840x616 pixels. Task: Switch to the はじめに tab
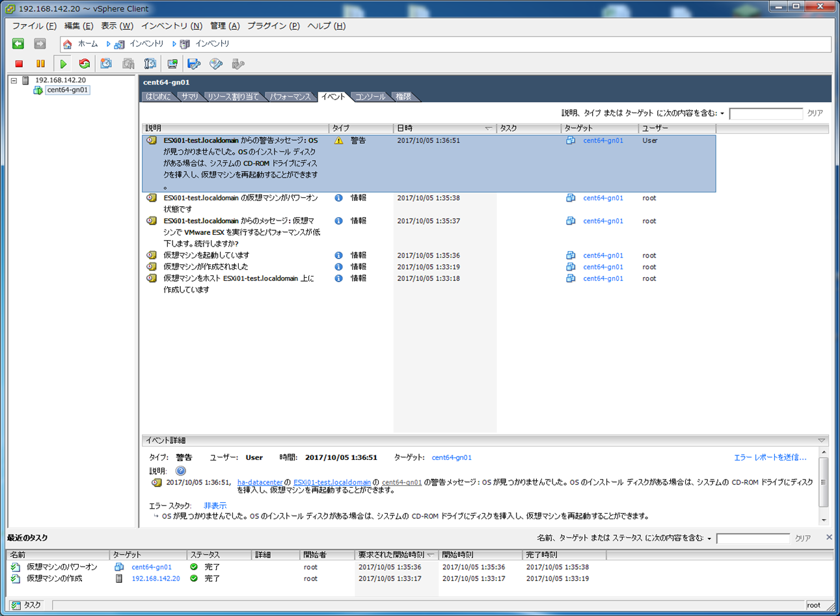158,97
